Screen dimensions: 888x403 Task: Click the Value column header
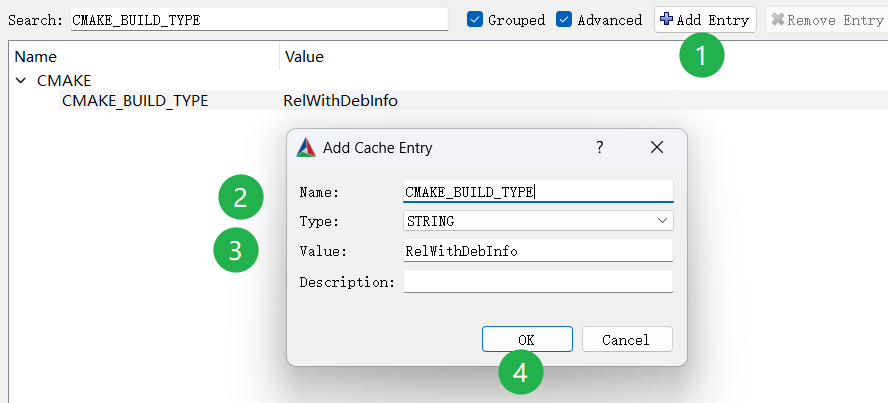click(x=583, y=57)
